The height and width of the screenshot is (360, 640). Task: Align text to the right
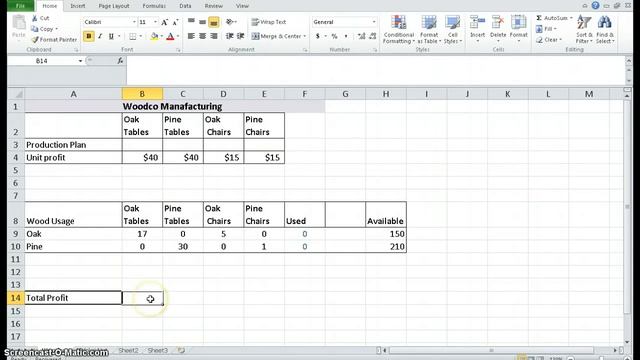tap(213, 36)
